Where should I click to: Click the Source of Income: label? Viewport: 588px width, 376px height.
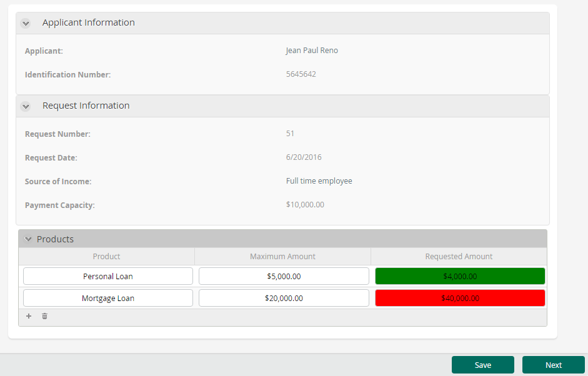pyautogui.click(x=58, y=181)
